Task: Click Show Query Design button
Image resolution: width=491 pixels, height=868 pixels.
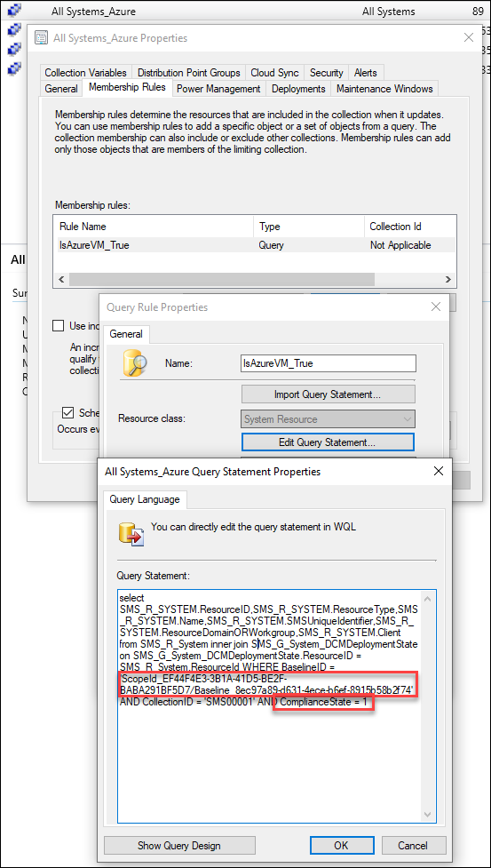Action: (179, 845)
